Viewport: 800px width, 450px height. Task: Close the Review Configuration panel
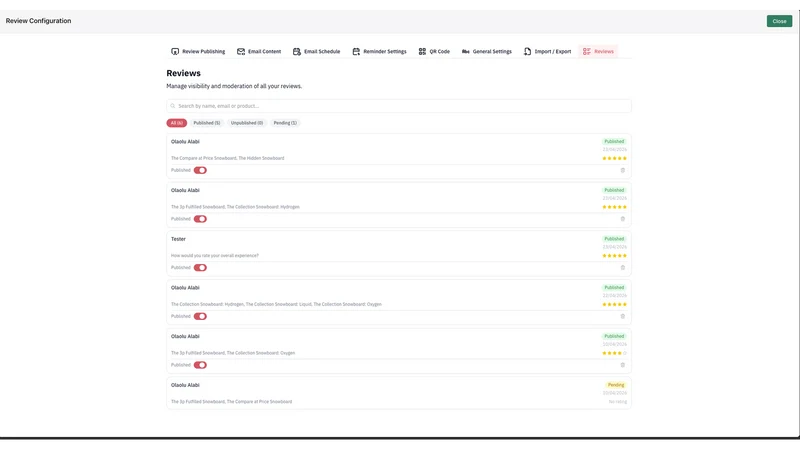tap(779, 21)
